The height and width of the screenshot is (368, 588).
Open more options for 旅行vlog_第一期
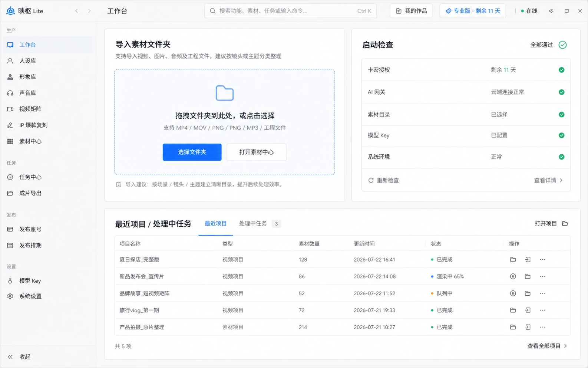pos(542,310)
